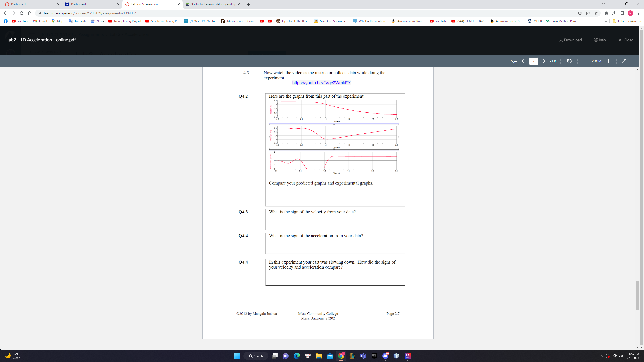Enter fullscreen with the expand arrows icon

tap(624, 61)
